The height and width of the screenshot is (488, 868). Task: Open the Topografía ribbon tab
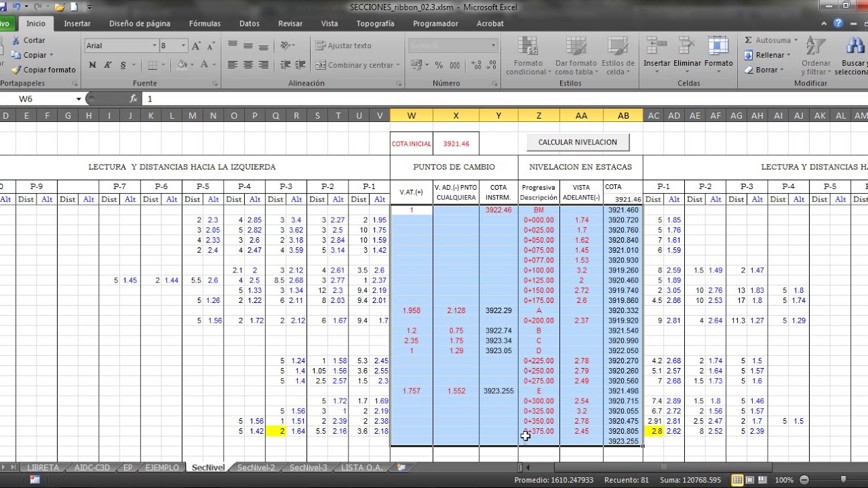[375, 23]
